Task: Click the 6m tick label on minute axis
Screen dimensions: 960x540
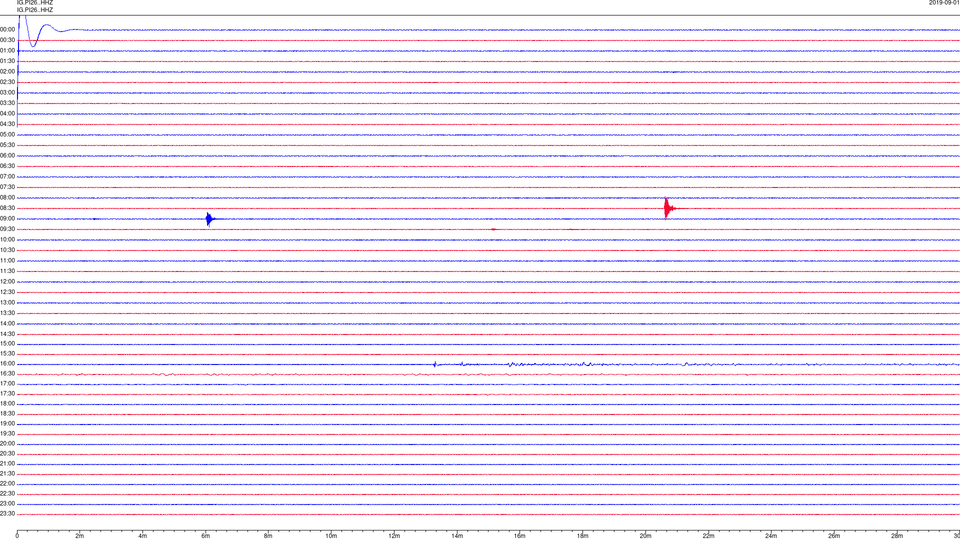Action: [x=206, y=536]
